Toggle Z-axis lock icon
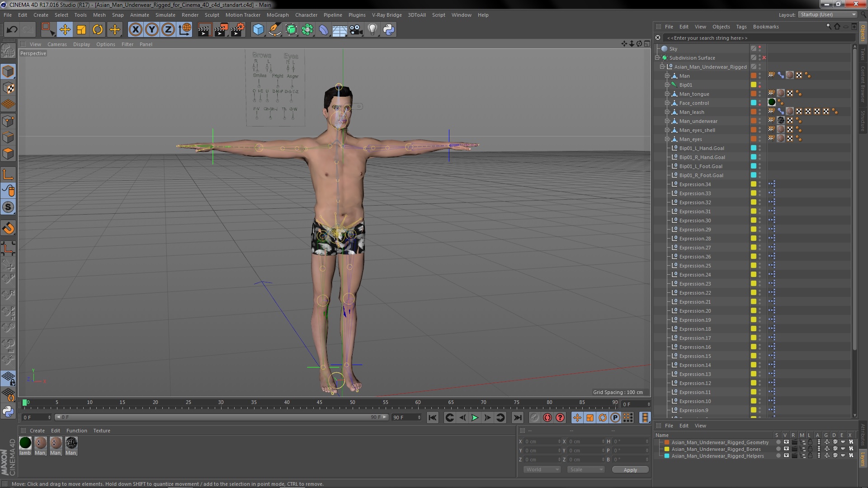The width and height of the screenshot is (868, 488). pos(168,30)
